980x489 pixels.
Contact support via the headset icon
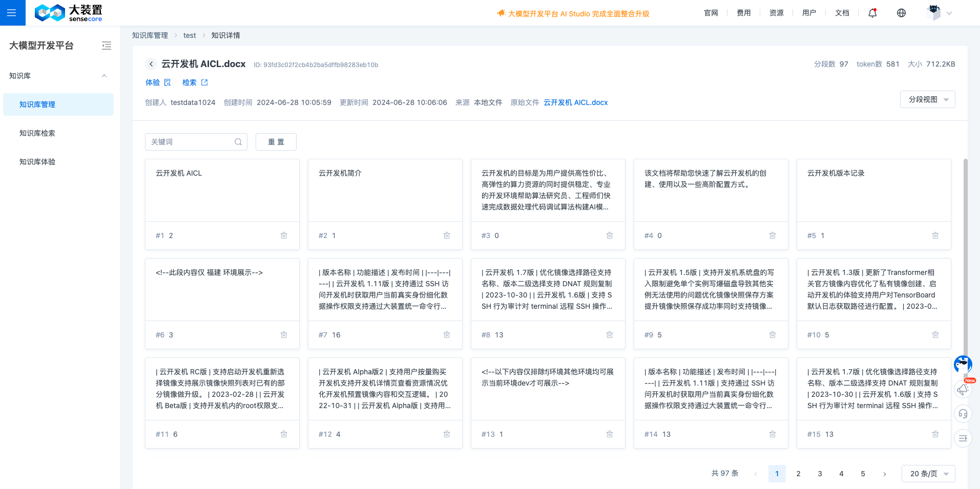962,414
